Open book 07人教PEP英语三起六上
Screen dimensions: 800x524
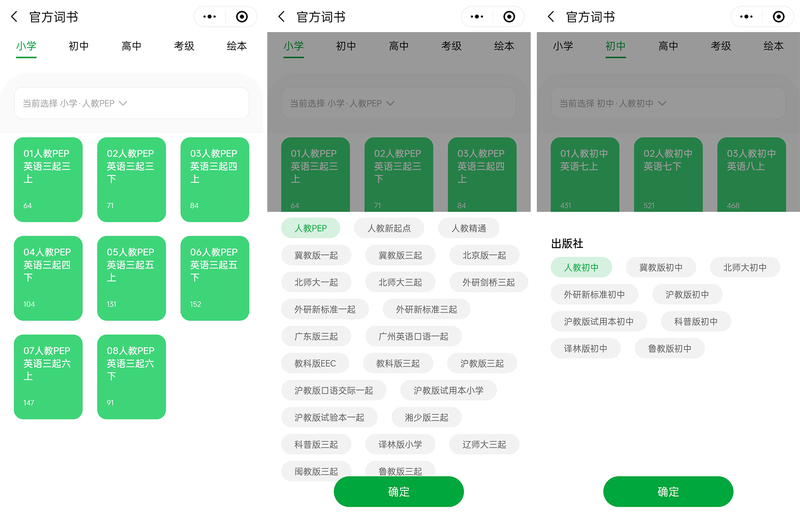tap(48, 377)
